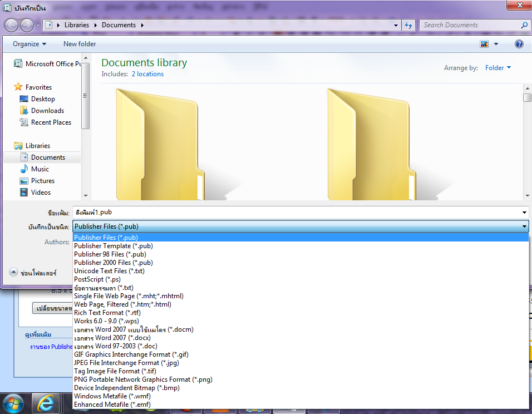
Task: Click Libraries in the breadcrumb path
Action: tap(77, 25)
